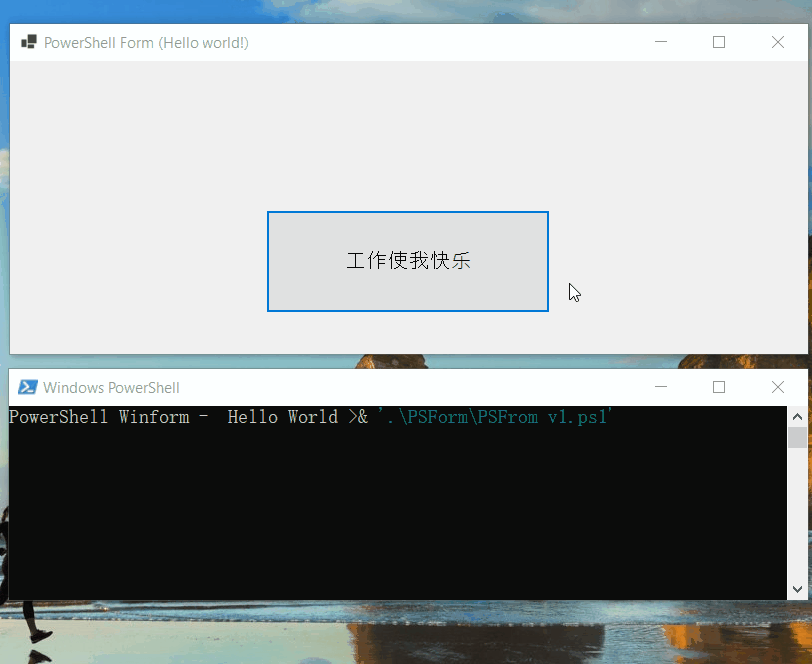Close the PowerShell Form window

click(x=777, y=42)
